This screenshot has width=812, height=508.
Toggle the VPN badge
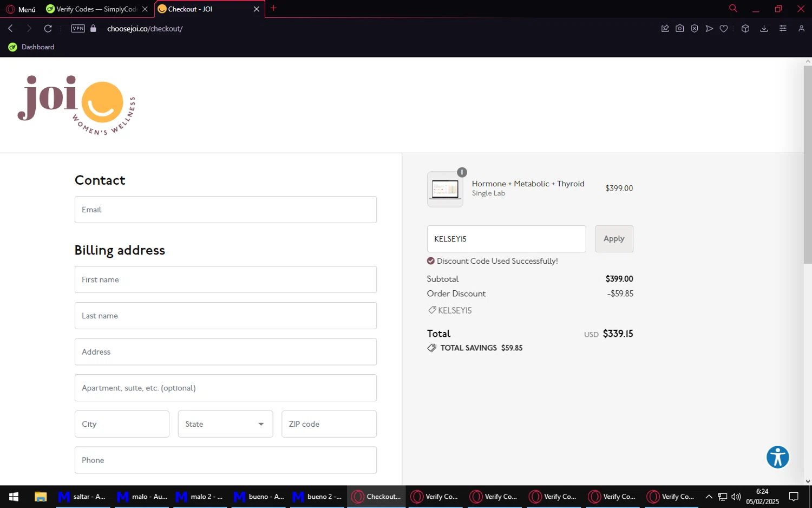tap(78, 29)
